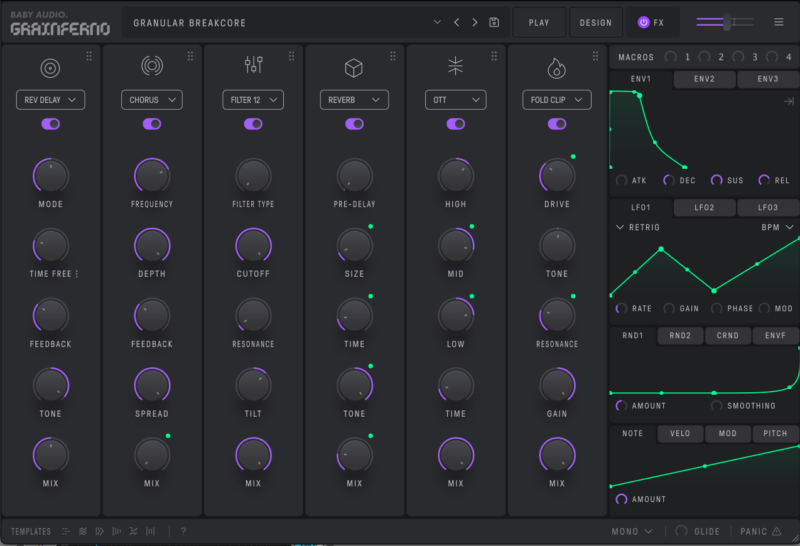The height and width of the screenshot is (546, 800).
Task: Open the LFO BPM sync dropdown
Action: (778, 227)
